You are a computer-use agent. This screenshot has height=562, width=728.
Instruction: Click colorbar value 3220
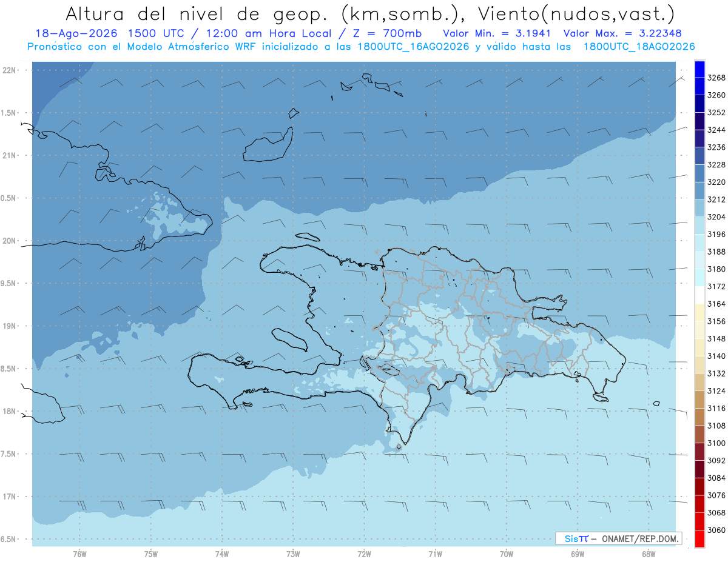click(716, 182)
